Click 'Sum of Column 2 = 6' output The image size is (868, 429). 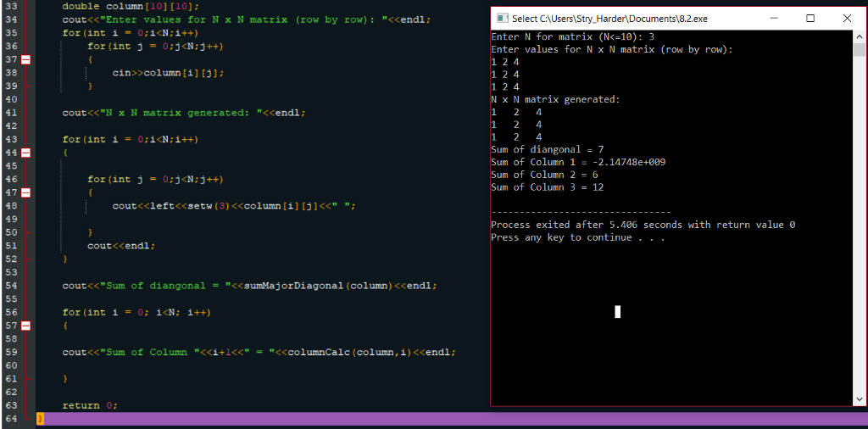click(x=544, y=175)
